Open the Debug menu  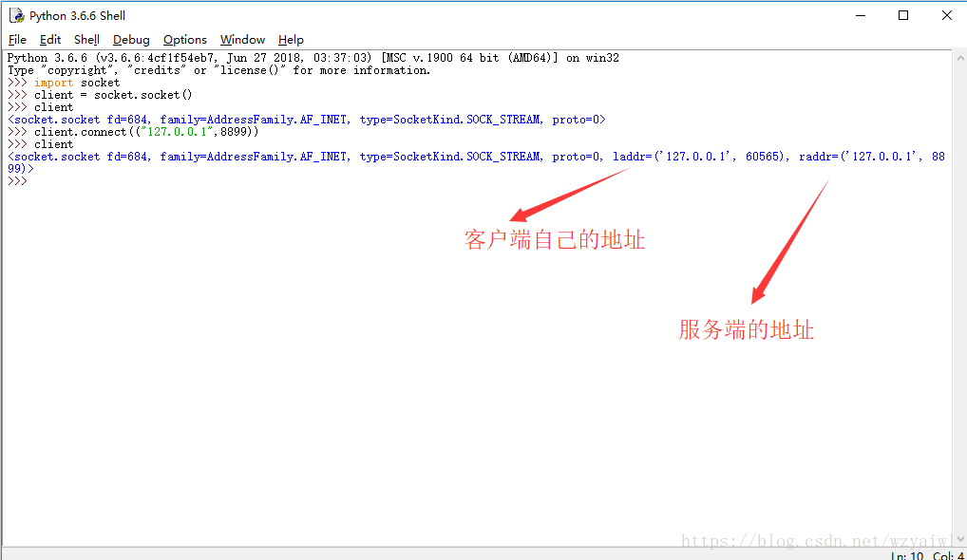point(131,40)
